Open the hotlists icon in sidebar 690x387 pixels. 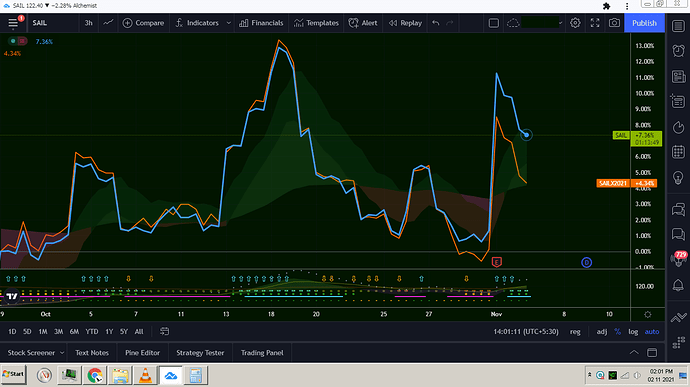point(678,127)
